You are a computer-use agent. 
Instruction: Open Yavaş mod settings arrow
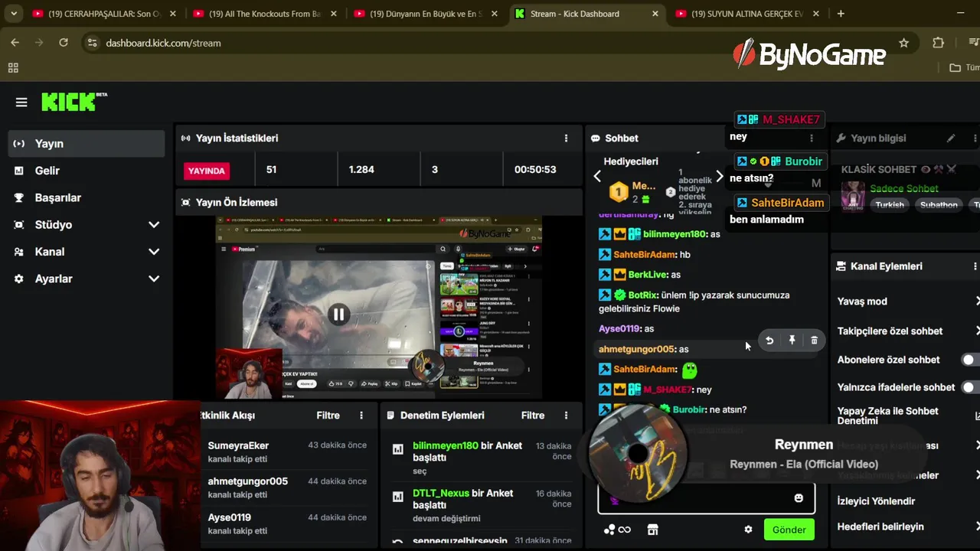click(977, 302)
